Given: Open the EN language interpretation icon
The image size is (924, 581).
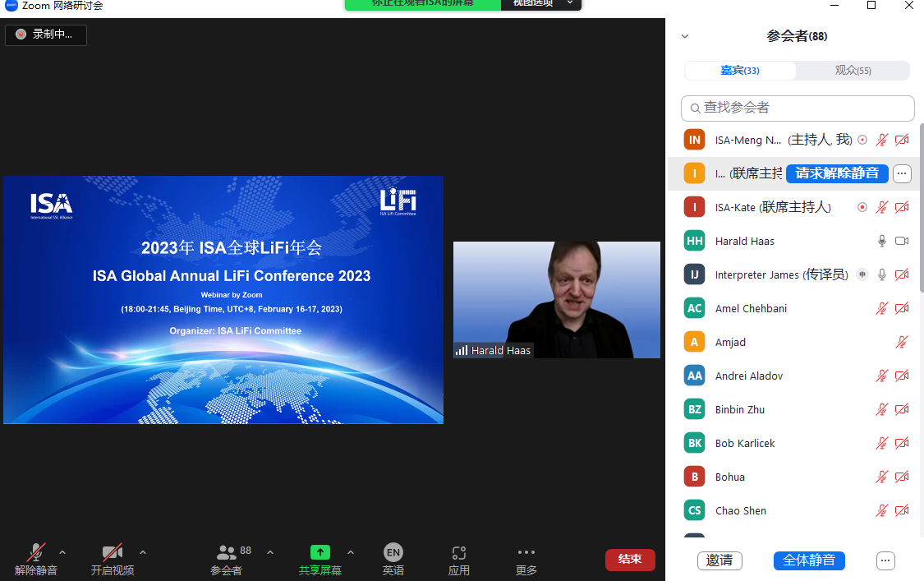Looking at the screenshot, I should pyautogui.click(x=393, y=553).
